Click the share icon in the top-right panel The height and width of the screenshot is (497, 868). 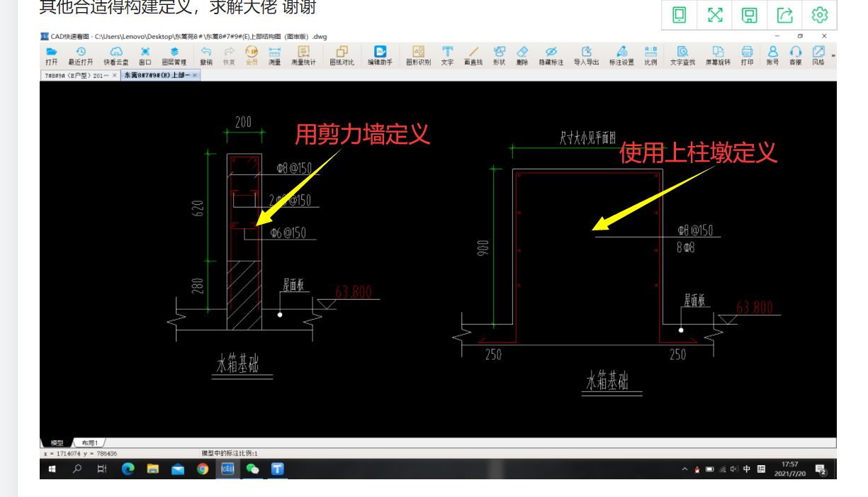tap(784, 15)
